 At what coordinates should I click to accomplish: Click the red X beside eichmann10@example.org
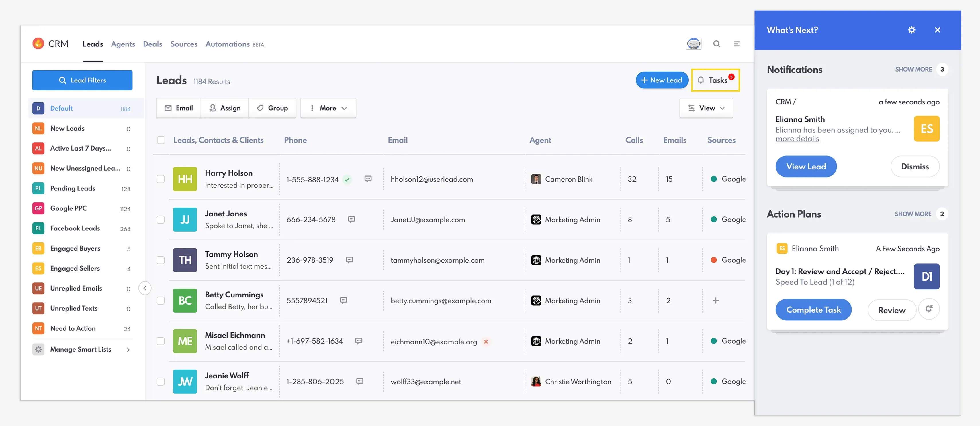(486, 341)
